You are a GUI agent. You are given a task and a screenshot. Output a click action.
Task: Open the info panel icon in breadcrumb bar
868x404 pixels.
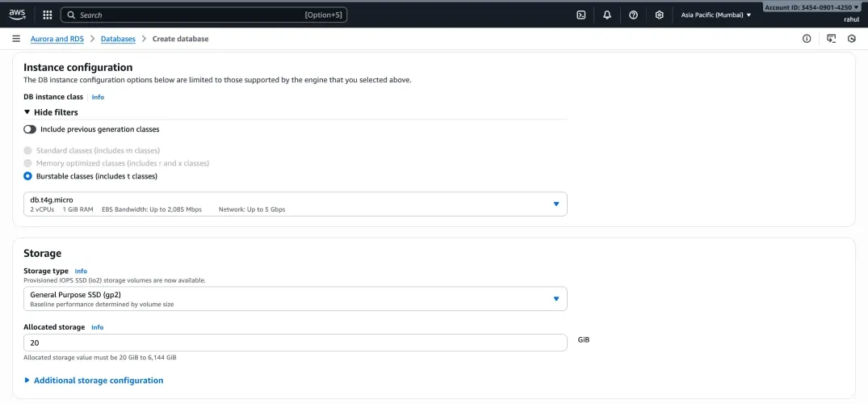(806, 39)
